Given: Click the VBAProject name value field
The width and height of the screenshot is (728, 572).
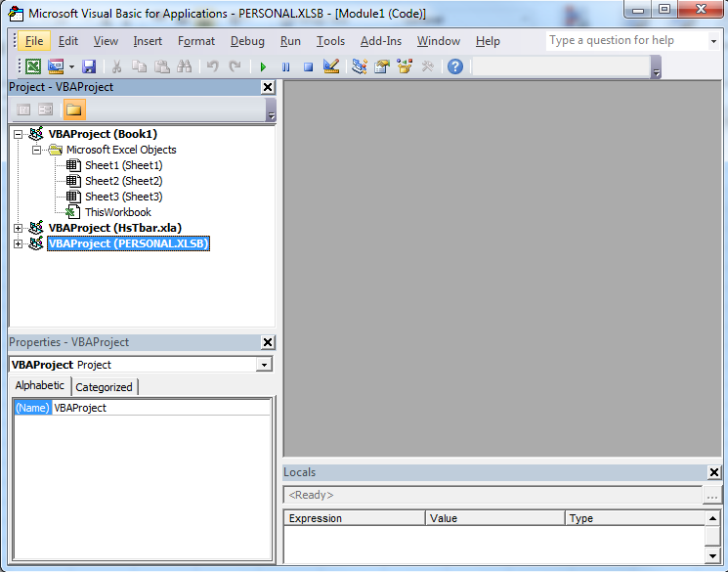Looking at the screenshot, I should tap(160, 408).
